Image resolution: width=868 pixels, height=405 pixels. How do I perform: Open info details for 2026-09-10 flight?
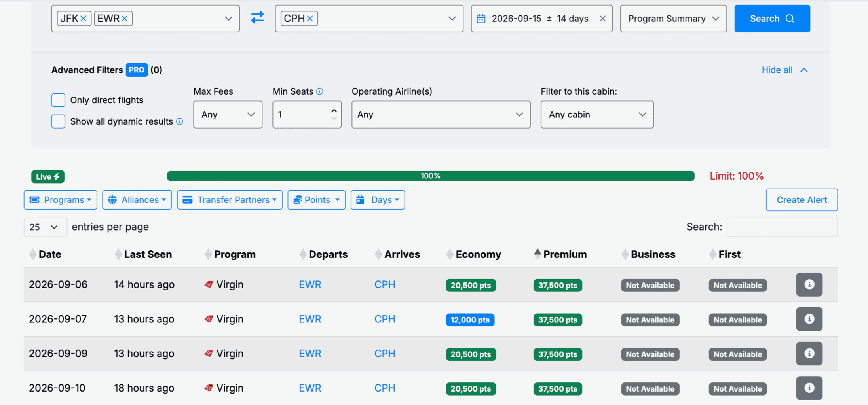pos(809,388)
